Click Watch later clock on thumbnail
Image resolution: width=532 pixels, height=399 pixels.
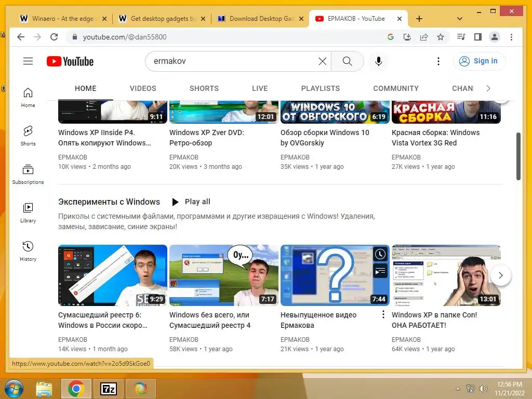coord(380,254)
